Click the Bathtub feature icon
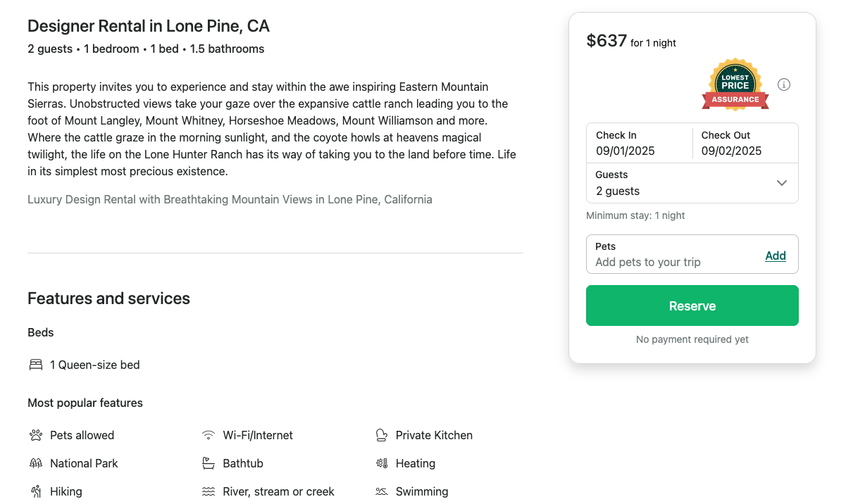Image resolution: width=846 pixels, height=504 pixels. point(209,463)
